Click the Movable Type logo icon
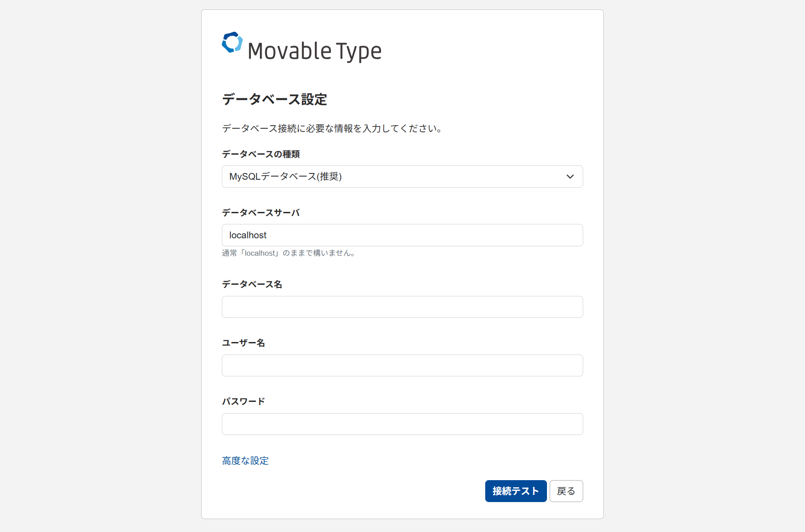 (x=232, y=42)
